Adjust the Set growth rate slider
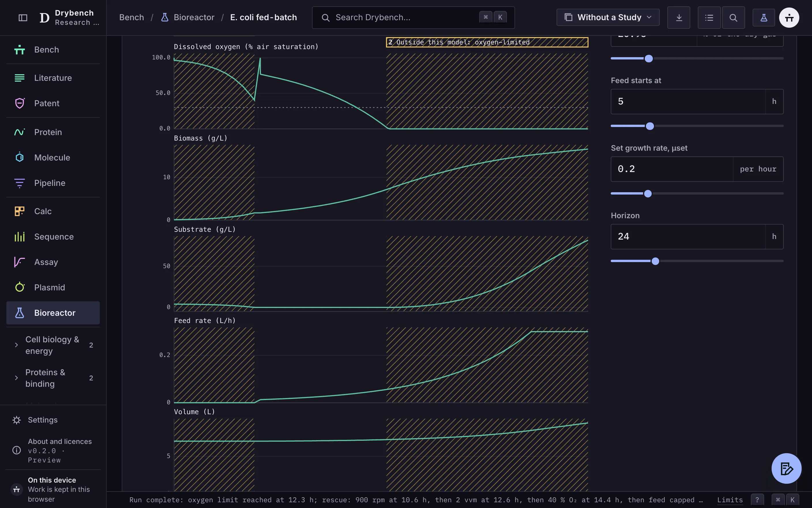This screenshot has height=508, width=812. 648,193
